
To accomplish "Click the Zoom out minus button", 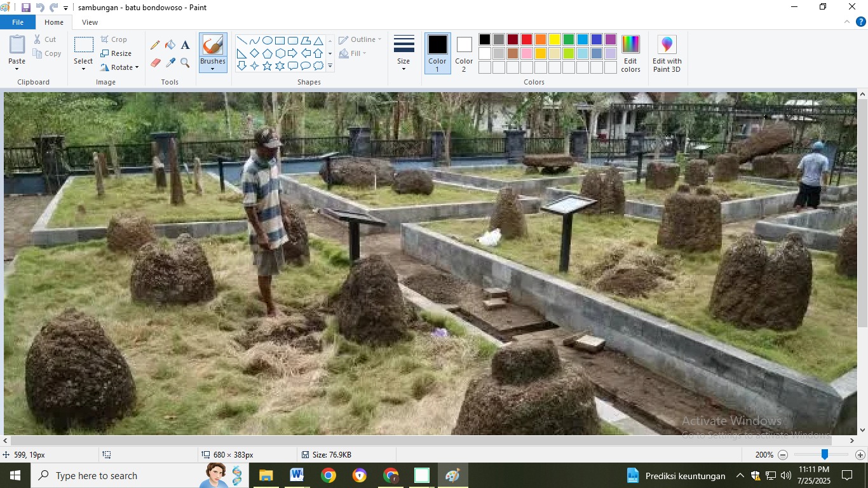I will (x=783, y=455).
